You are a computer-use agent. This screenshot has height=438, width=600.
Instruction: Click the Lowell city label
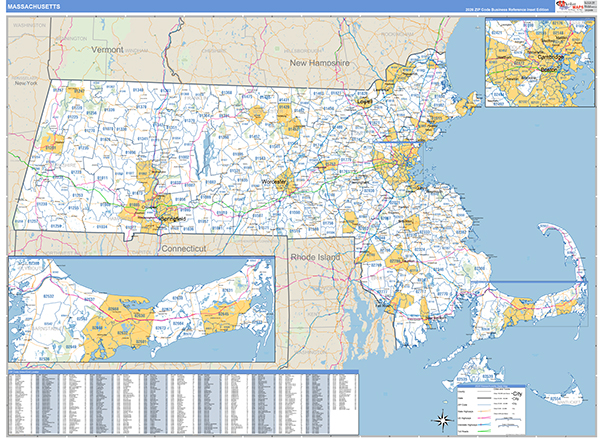click(364, 102)
